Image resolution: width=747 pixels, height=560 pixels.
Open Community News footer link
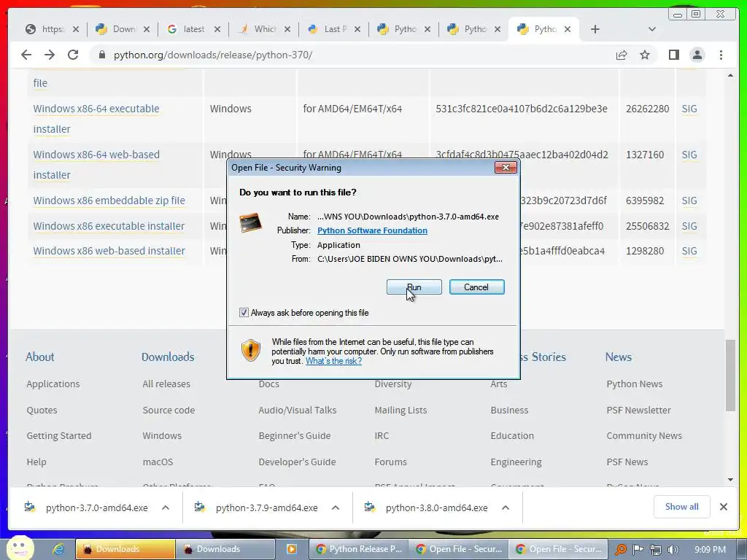(644, 436)
